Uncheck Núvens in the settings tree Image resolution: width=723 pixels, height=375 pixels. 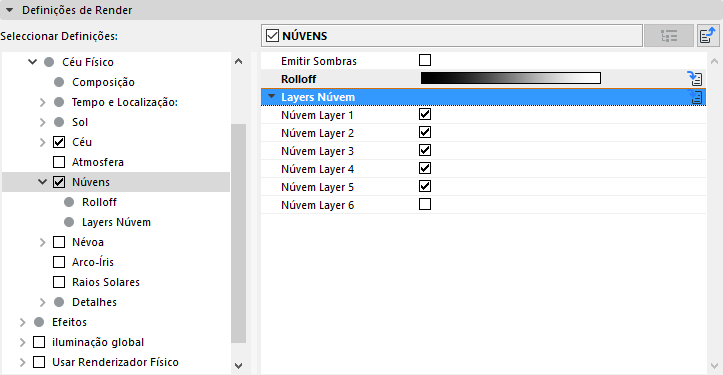pyautogui.click(x=59, y=182)
